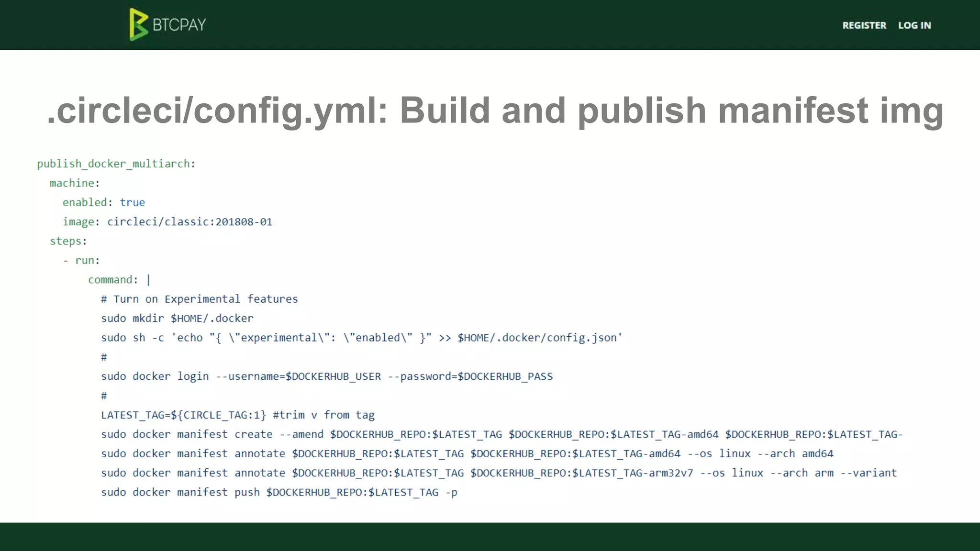Click the 'publish_docker_multiarch:' line
The image size is (980, 551).
point(116,164)
